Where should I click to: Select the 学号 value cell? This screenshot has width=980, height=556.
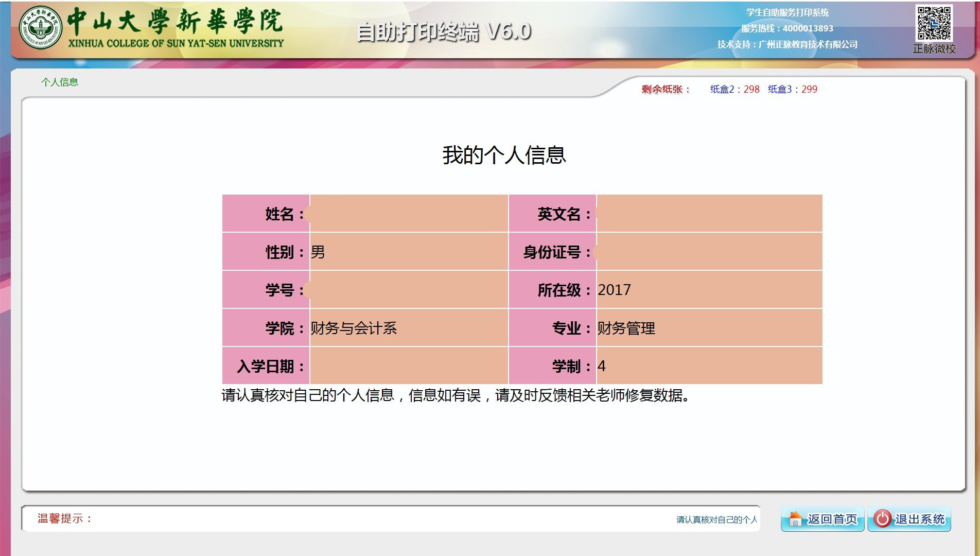(409, 290)
